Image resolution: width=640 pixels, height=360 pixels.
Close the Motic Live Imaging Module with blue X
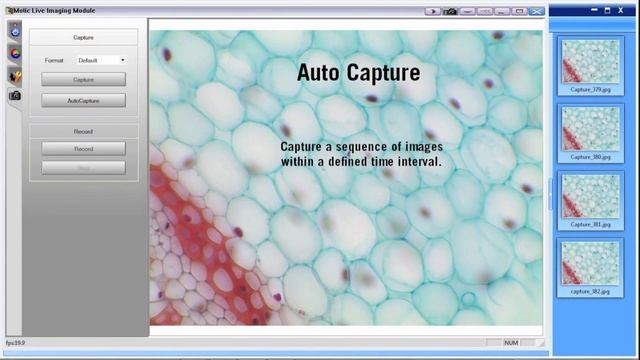[x=536, y=11]
